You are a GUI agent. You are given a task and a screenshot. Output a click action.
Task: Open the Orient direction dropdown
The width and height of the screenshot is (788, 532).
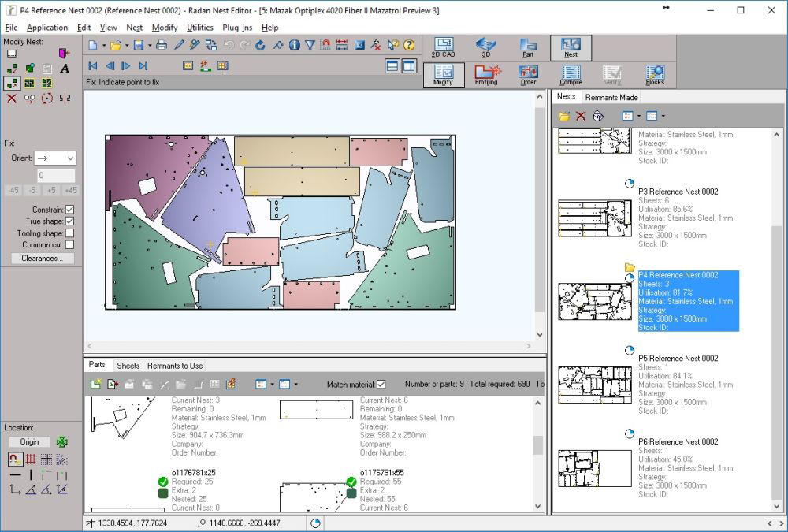pos(55,158)
